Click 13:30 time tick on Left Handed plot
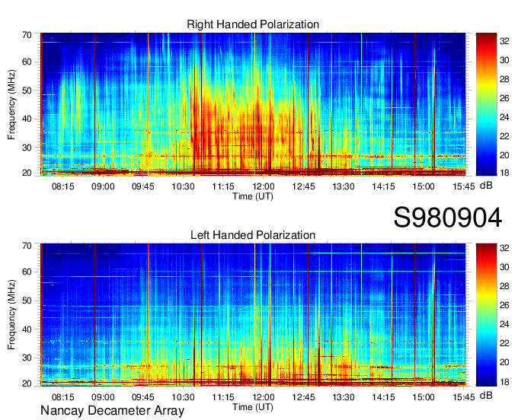The width and height of the screenshot is (518, 420). point(344,397)
